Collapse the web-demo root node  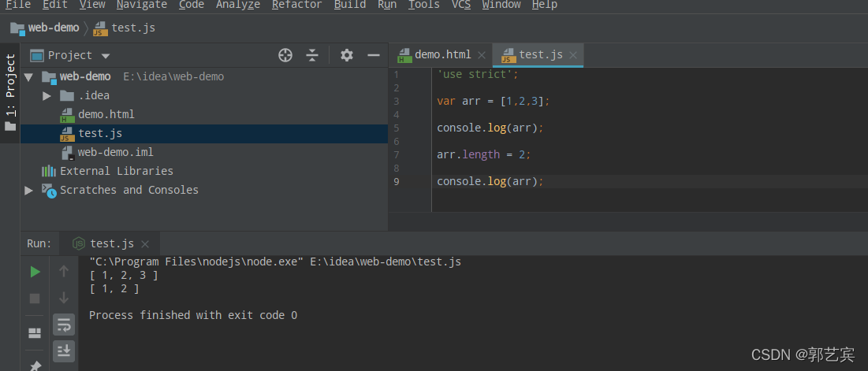tap(29, 77)
